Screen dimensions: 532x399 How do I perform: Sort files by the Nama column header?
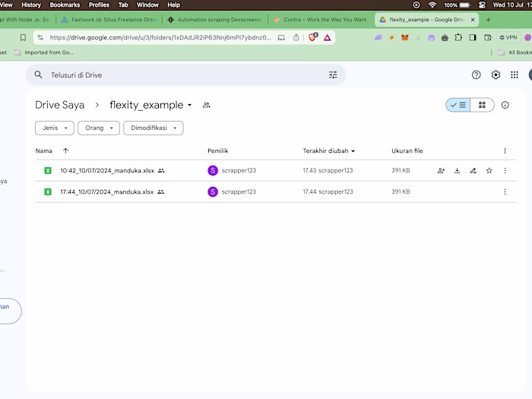[44, 151]
